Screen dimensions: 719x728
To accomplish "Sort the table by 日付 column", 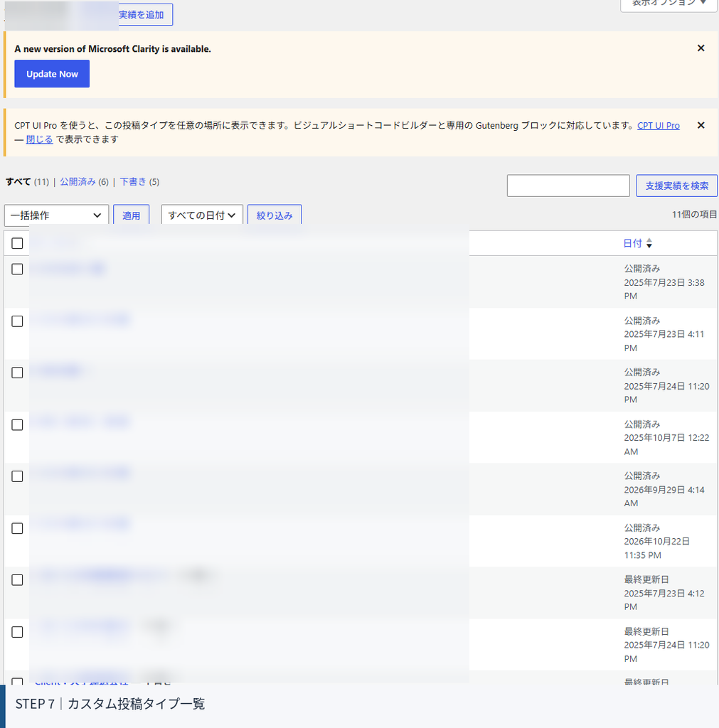I will 632,243.
